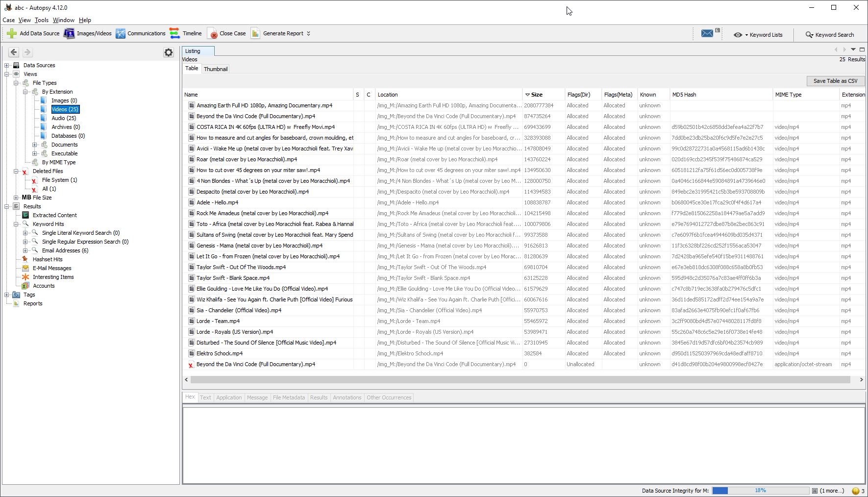Click the red X Deleted Files icon
This screenshot has width=868, height=497.
[x=25, y=172]
